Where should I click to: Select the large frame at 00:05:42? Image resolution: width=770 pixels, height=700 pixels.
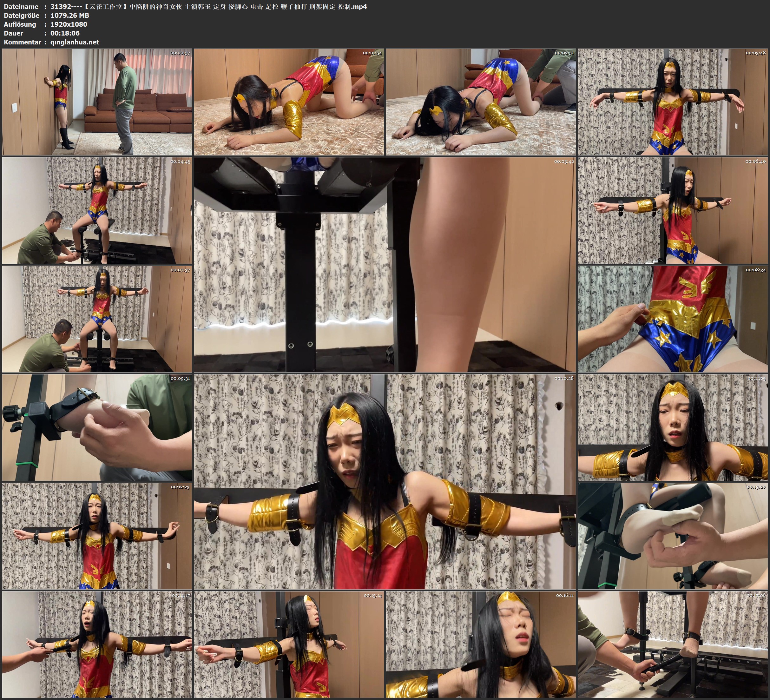coord(385,264)
